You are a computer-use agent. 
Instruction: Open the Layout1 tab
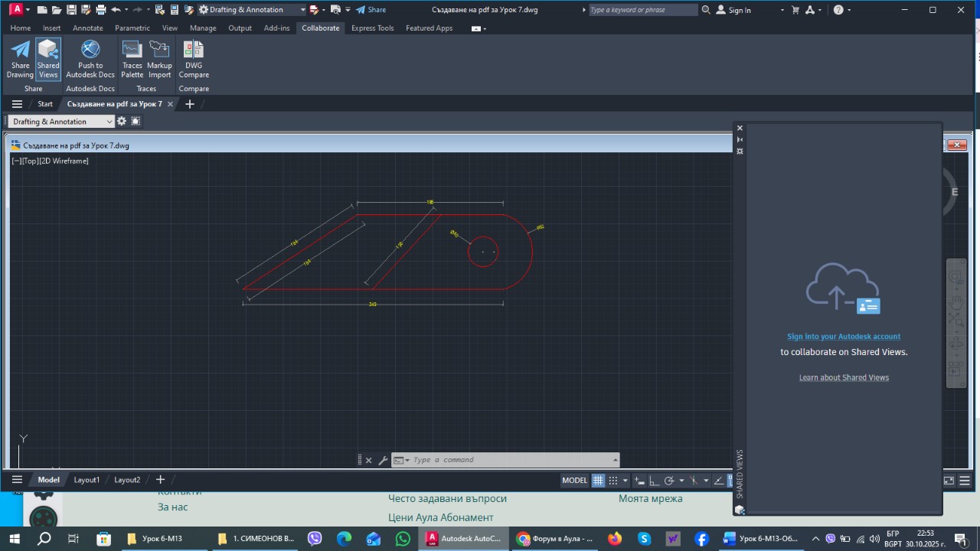(x=87, y=480)
